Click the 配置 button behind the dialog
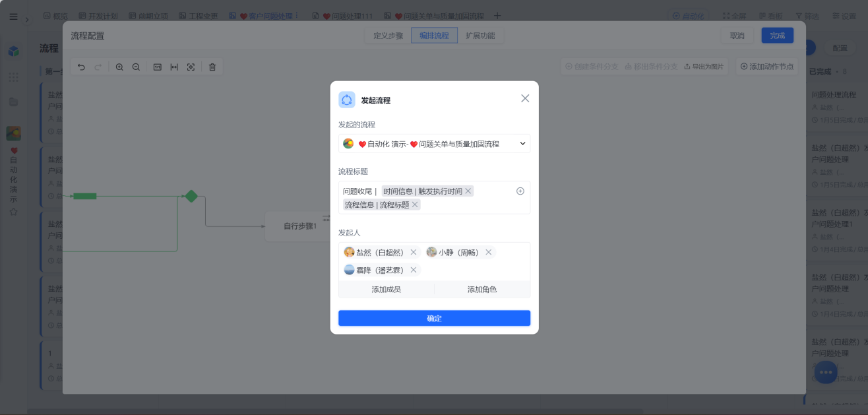The width and height of the screenshot is (868, 415). click(840, 48)
